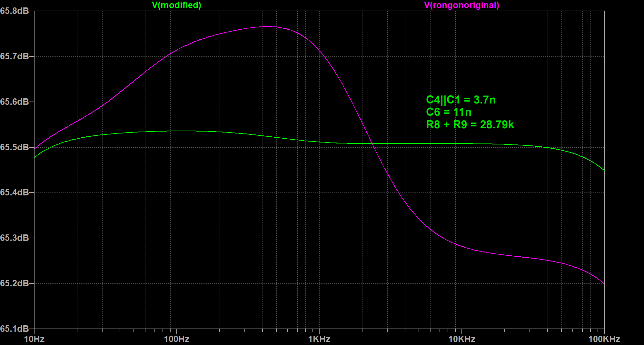
Task: Click the 65.2dB axis label
Action: coord(15,283)
